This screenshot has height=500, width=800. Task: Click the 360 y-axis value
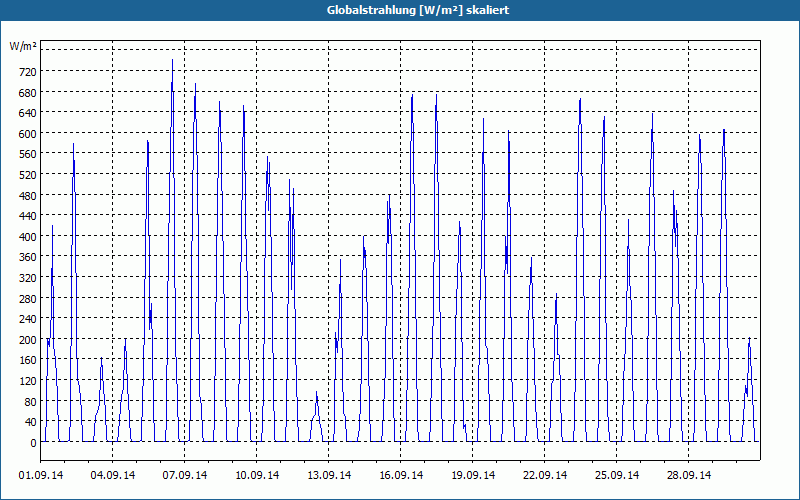[27, 257]
